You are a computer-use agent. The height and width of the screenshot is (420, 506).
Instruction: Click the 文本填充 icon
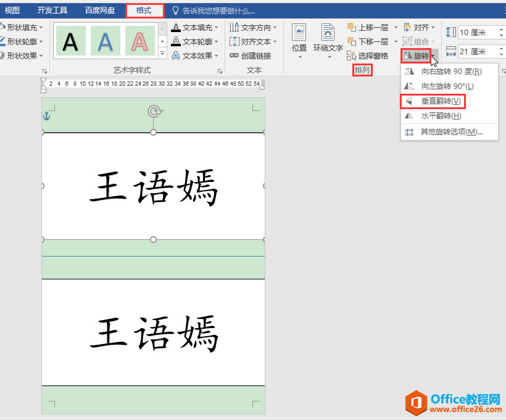pyautogui.click(x=175, y=28)
